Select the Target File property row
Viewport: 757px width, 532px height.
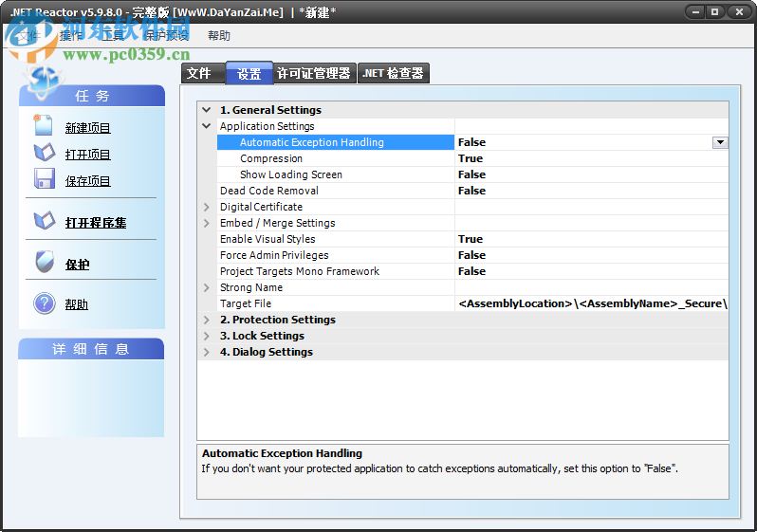coord(472,303)
